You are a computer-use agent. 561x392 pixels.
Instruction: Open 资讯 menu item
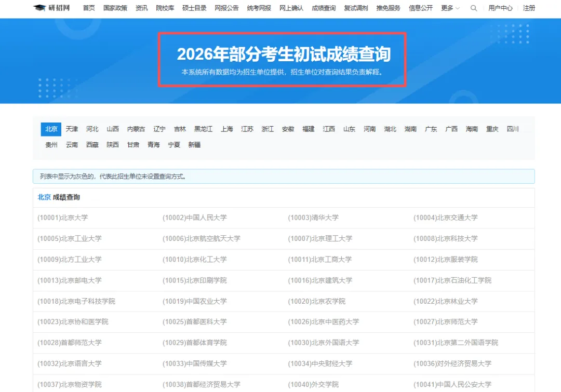point(142,8)
